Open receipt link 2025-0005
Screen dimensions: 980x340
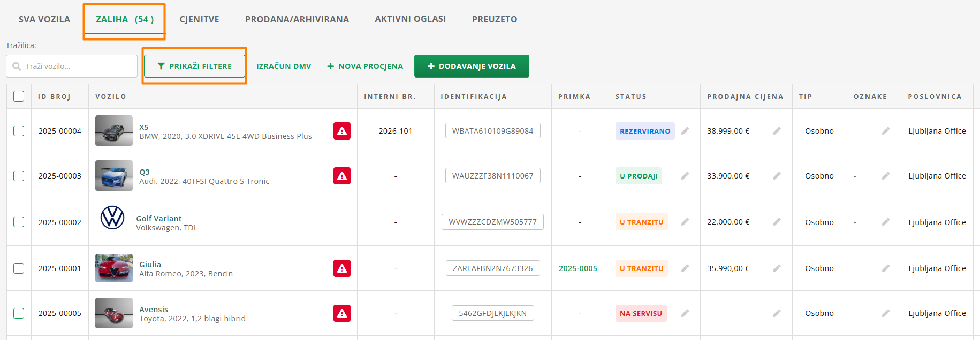(578, 268)
